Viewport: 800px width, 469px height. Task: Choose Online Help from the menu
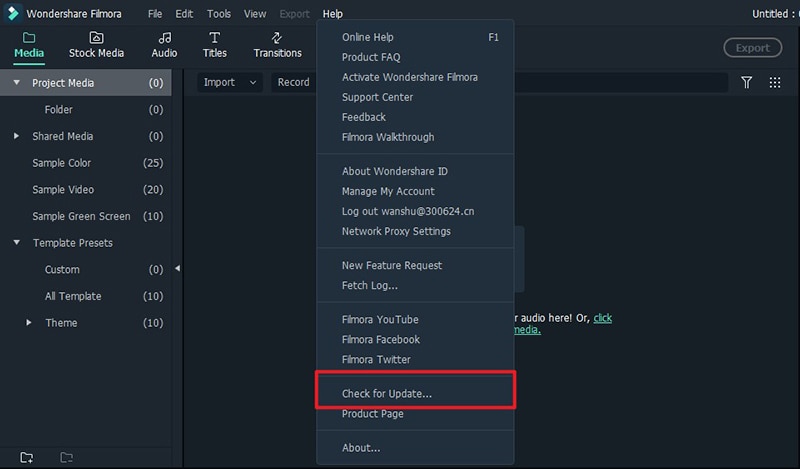click(415, 37)
